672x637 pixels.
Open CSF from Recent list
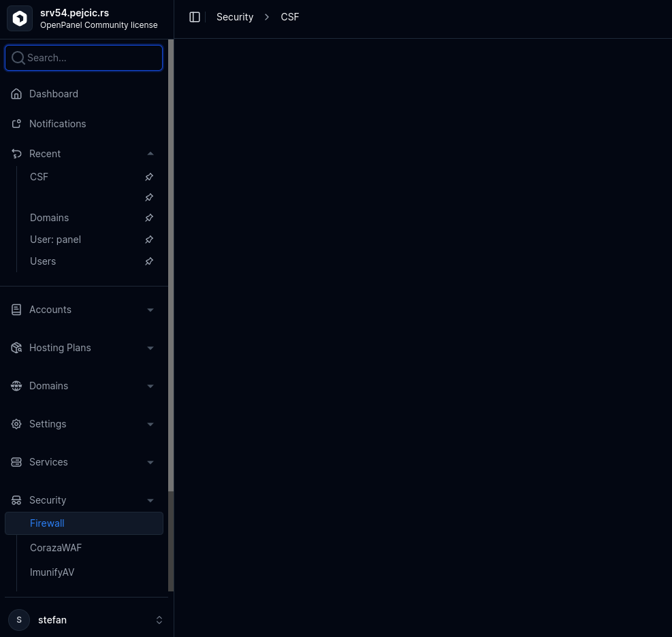(x=39, y=177)
